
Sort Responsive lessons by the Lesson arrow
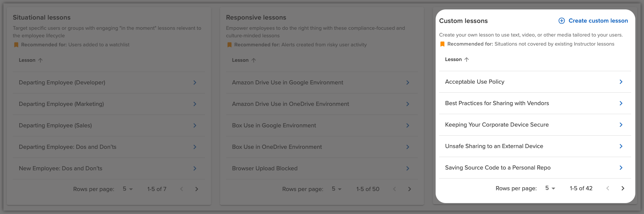coord(254,60)
